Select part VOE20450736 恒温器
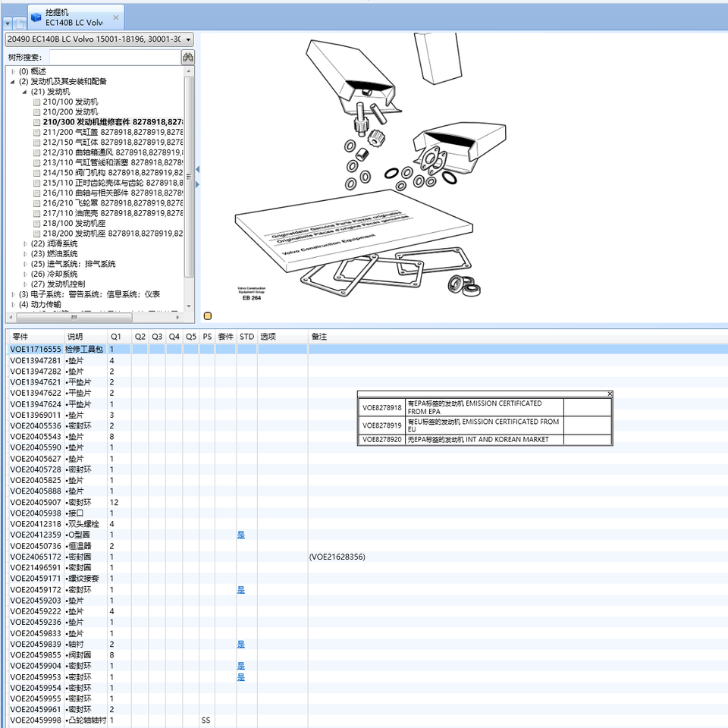 [369, 546]
